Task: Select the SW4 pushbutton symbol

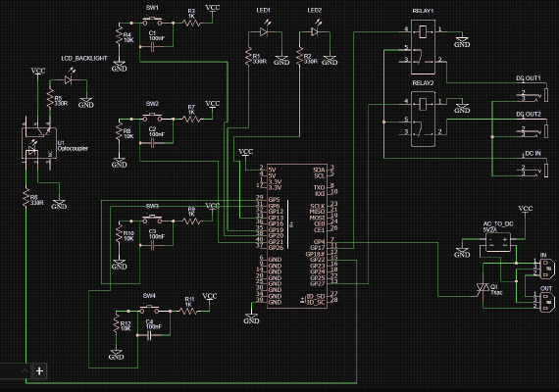Action: pos(149,310)
